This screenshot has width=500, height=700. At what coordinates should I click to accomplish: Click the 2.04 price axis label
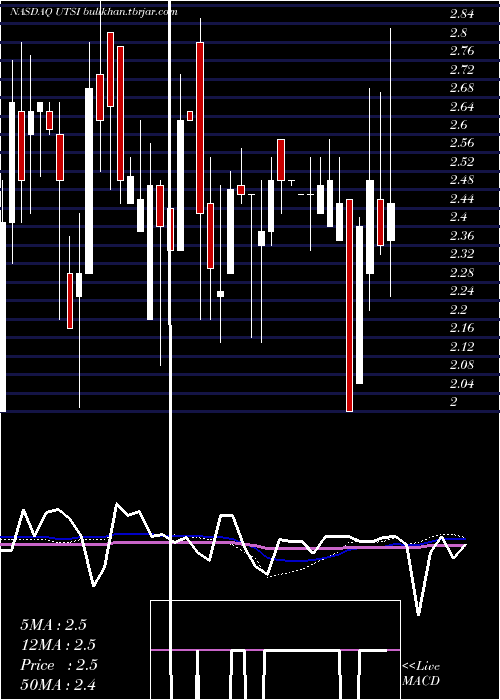(x=462, y=383)
